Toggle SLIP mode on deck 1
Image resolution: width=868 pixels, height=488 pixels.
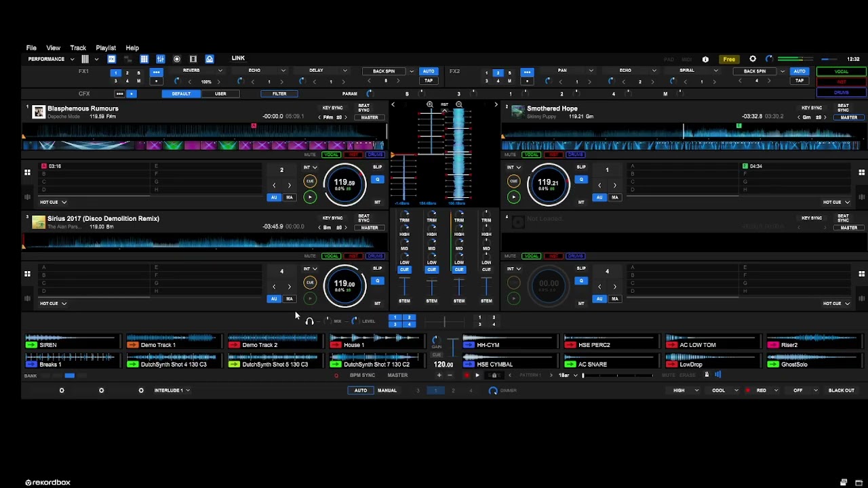click(x=378, y=167)
